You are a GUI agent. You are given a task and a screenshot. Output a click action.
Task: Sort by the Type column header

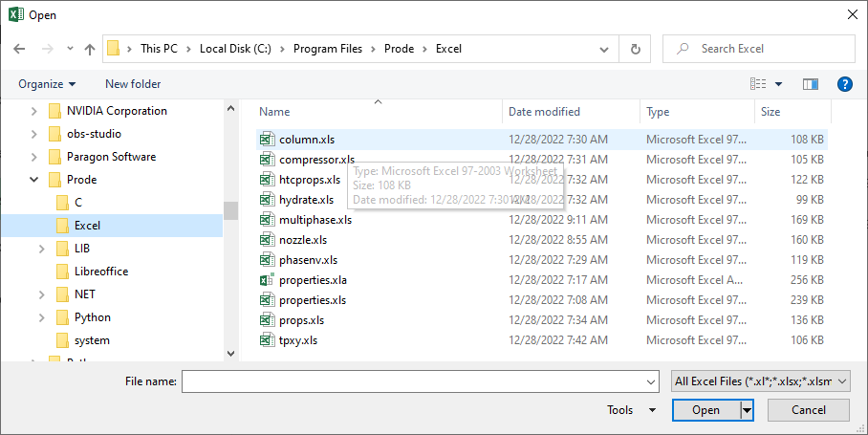pos(697,111)
